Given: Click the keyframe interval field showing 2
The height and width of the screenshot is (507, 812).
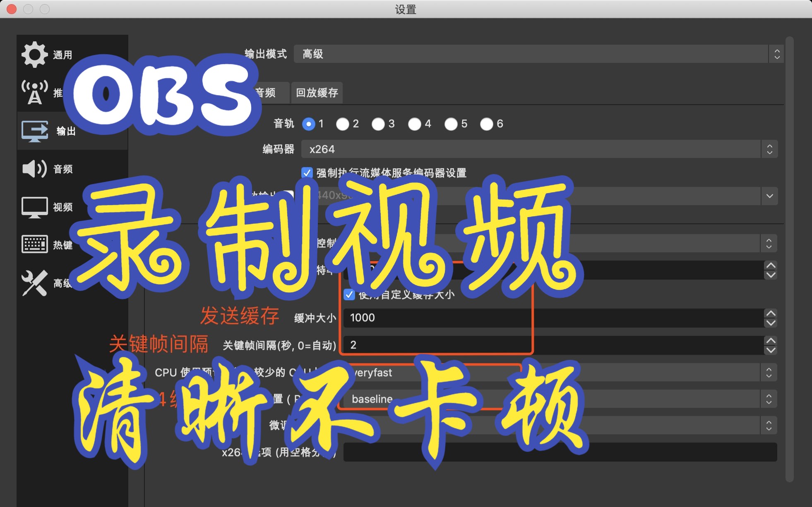Looking at the screenshot, I should point(554,345).
